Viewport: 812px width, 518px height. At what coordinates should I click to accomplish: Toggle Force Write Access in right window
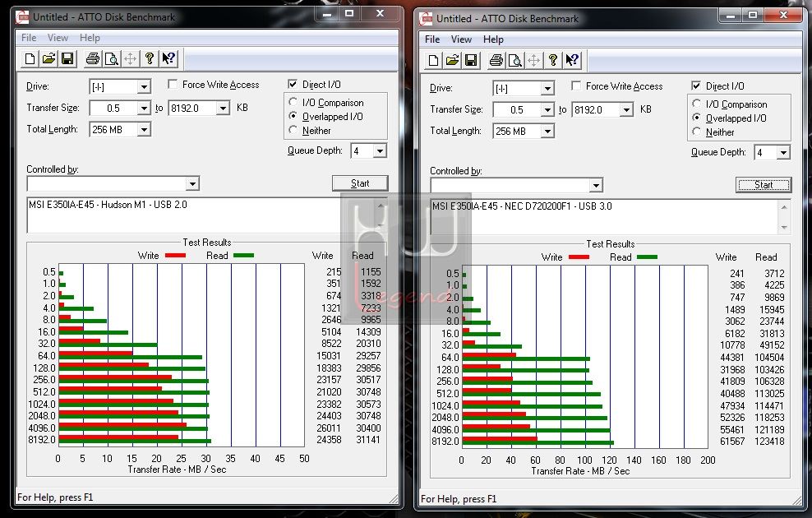(x=576, y=86)
